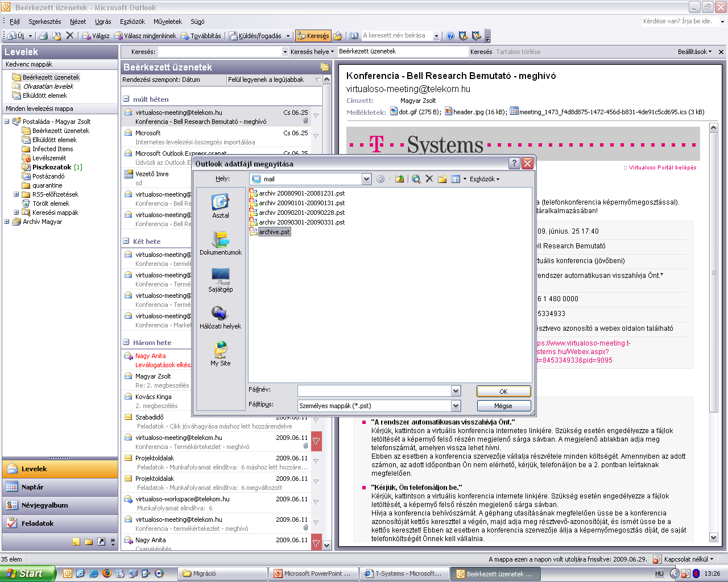728x582 pixels.
Task: Open the Szerkesztés menu
Action: click(45, 22)
